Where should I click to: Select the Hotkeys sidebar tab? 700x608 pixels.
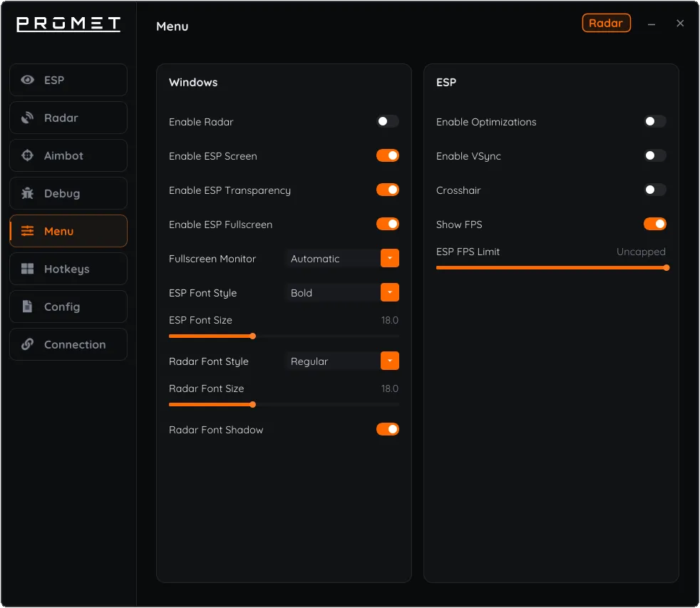68,269
